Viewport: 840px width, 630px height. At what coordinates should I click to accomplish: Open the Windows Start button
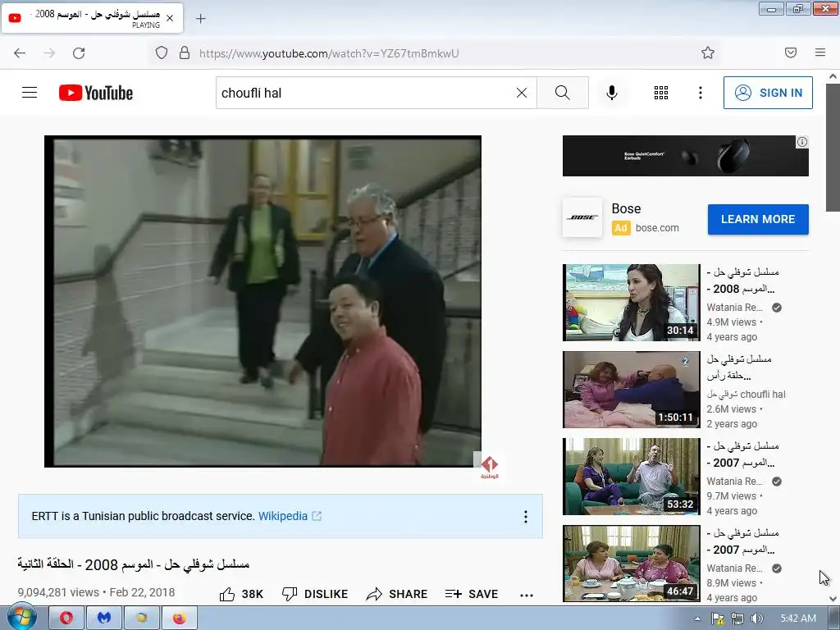pyautogui.click(x=21, y=617)
